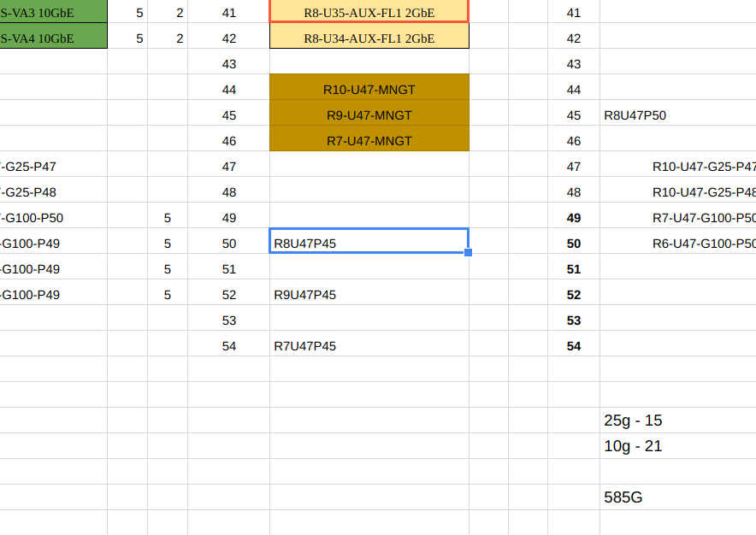Select the cell containing R8U47P45
756x535 pixels.
(x=369, y=240)
